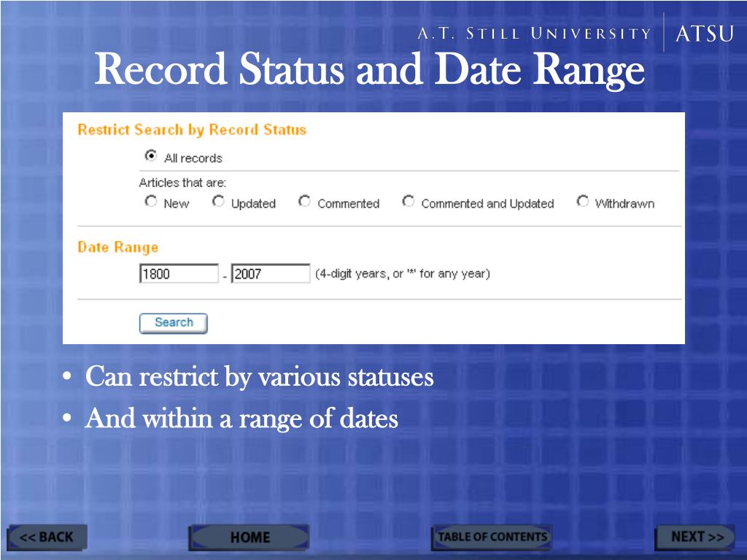
Task: Click the orange Date Range heading
Action: tap(117, 247)
